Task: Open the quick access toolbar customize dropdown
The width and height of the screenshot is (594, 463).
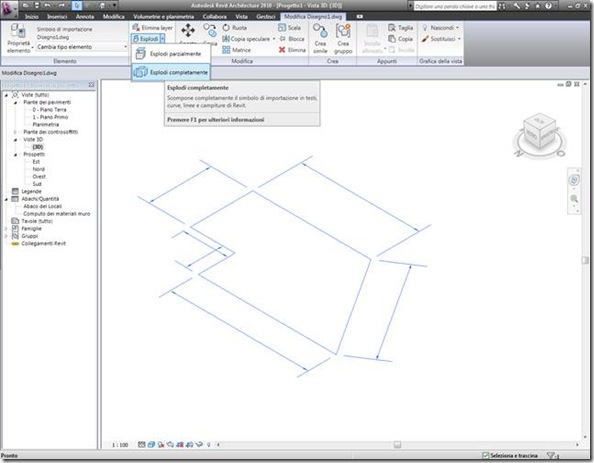Action: tap(114, 6)
